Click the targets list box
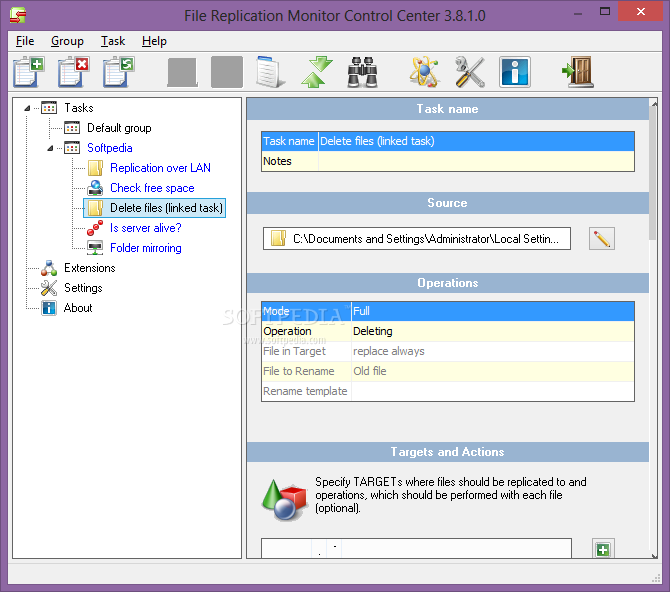The image size is (670, 592). click(416, 548)
